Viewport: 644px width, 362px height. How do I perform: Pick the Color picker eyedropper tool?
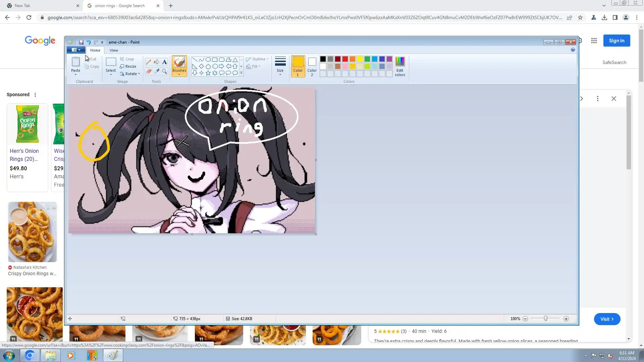[x=156, y=71]
